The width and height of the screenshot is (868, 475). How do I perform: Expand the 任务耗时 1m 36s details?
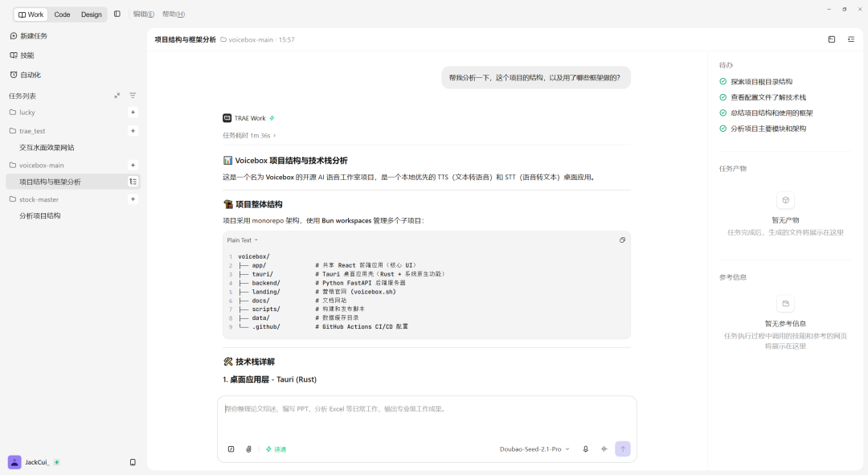click(x=249, y=136)
